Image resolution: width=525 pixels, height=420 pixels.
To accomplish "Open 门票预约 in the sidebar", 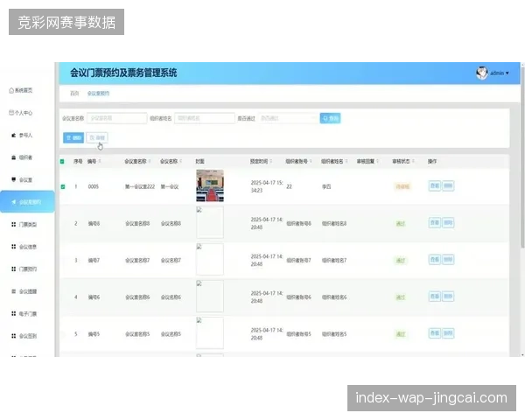I will [24, 269].
